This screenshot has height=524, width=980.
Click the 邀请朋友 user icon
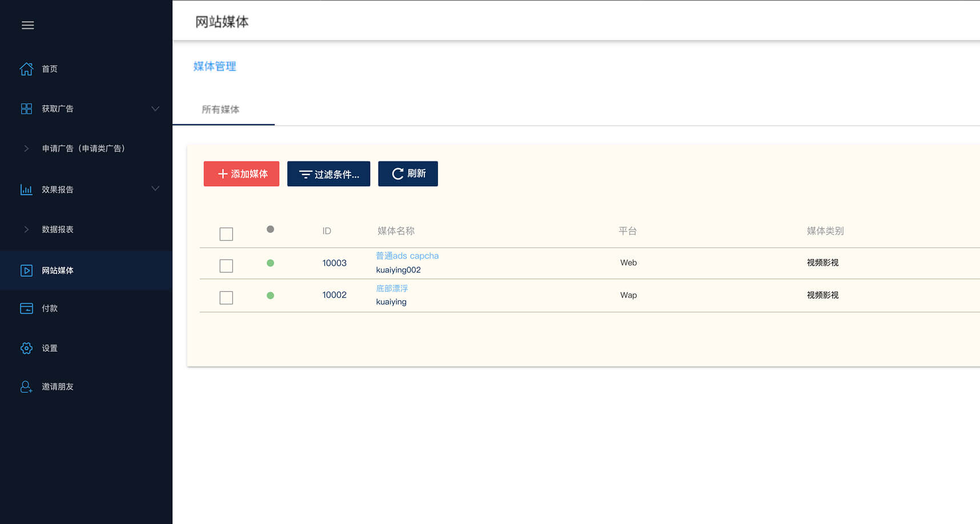click(x=26, y=387)
